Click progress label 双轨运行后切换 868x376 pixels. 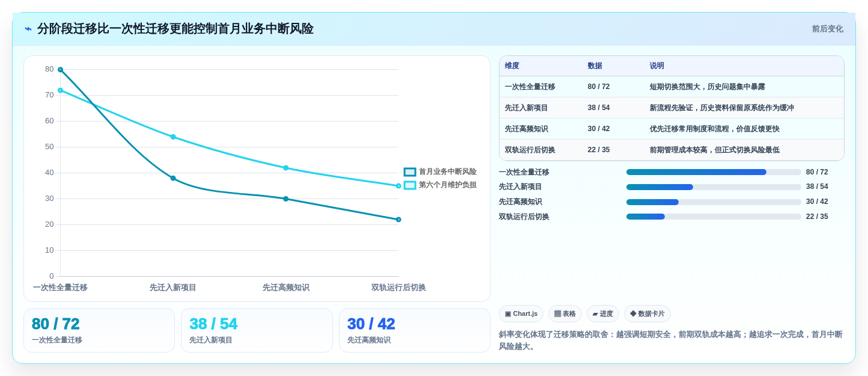pos(524,217)
